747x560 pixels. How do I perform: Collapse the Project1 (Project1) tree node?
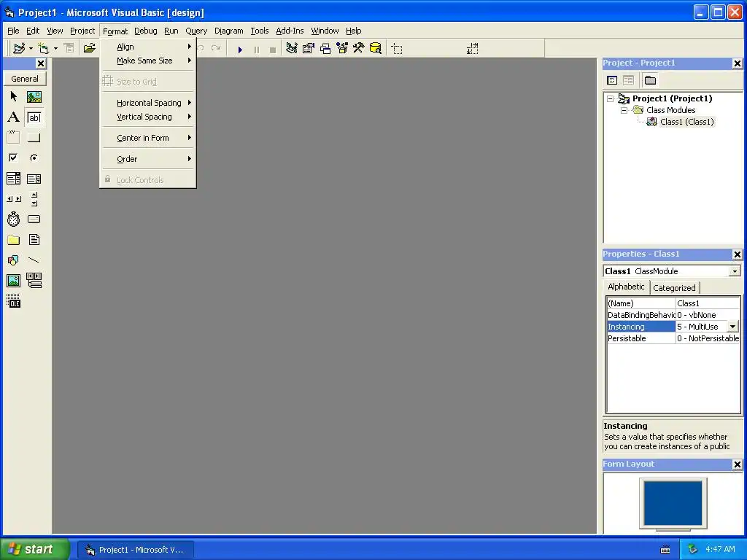point(611,99)
